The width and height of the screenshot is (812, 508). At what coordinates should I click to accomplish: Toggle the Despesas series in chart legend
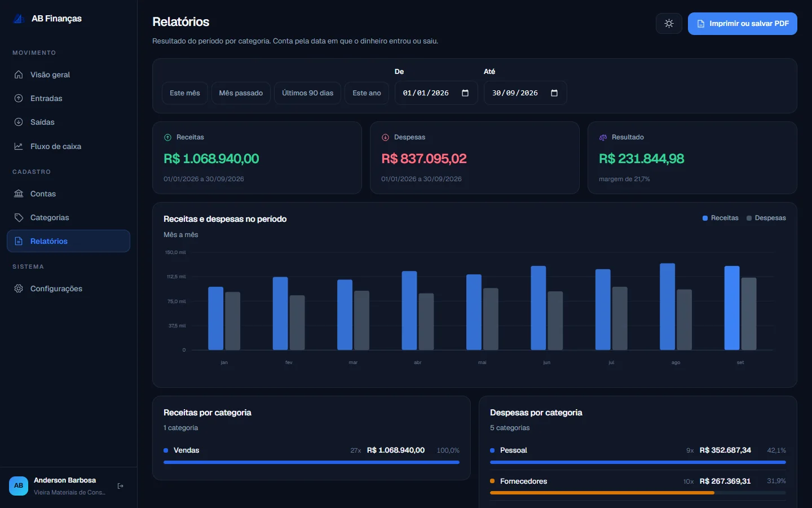click(x=766, y=218)
